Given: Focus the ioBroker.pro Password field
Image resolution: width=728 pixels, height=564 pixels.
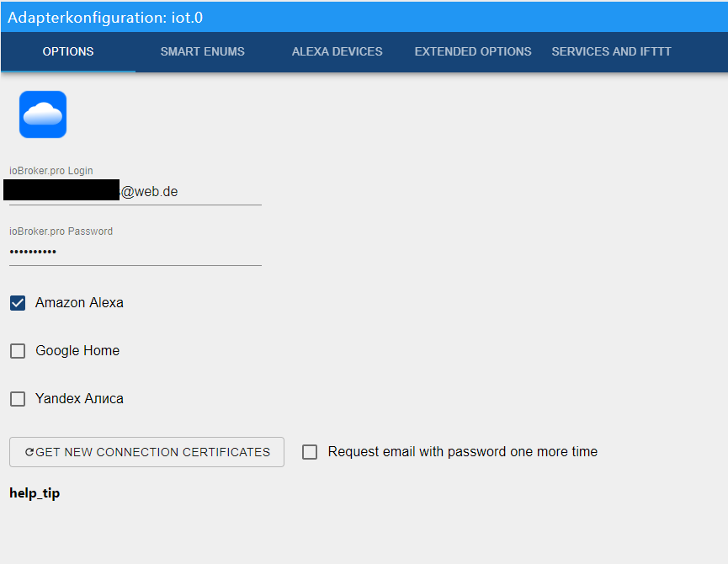Looking at the screenshot, I should point(136,252).
